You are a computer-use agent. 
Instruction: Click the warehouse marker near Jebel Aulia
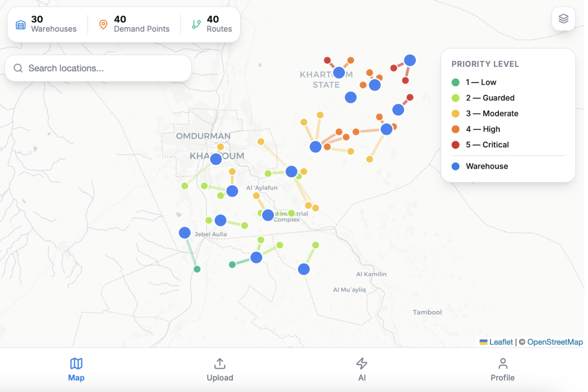184,233
